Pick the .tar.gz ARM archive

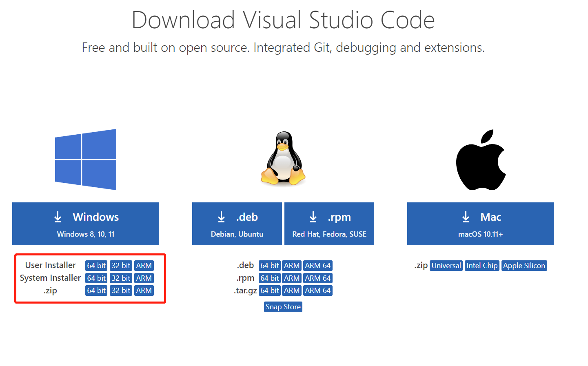pos(292,291)
